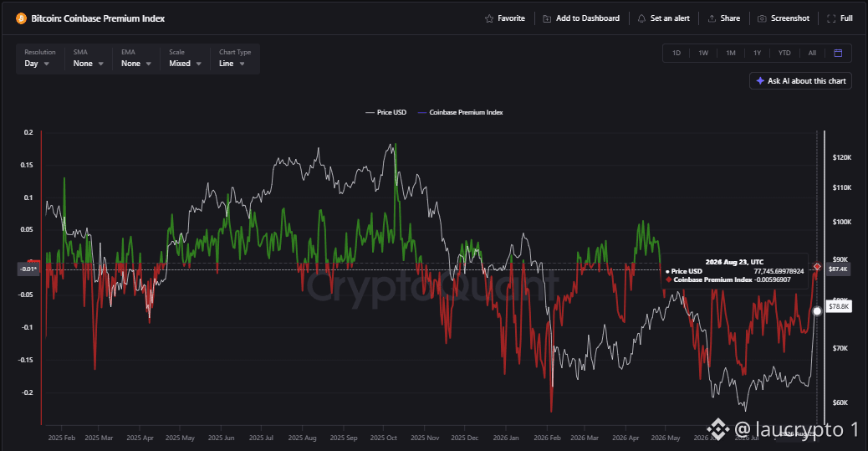Click the -0.2 left axis label
This screenshot has width=868, height=451.
pos(28,392)
